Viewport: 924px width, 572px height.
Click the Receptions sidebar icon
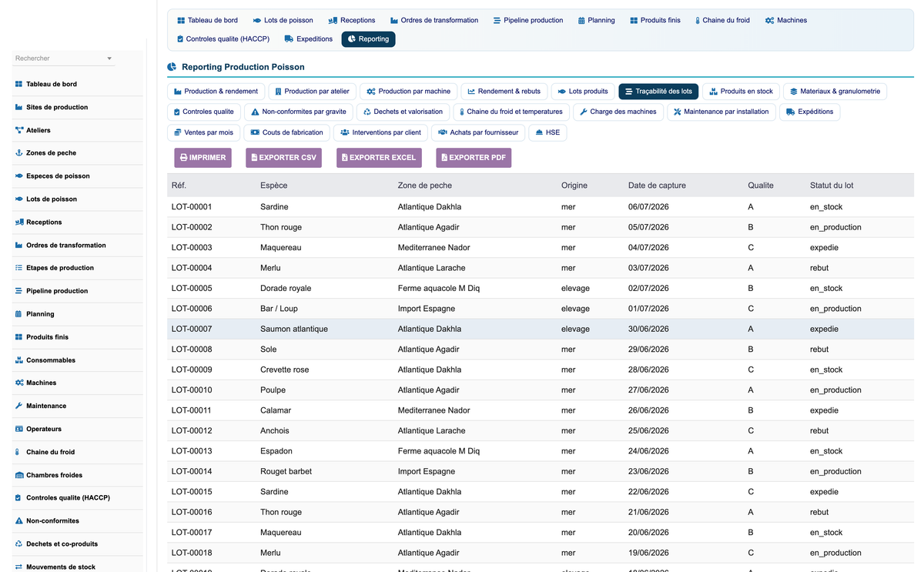pyautogui.click(x=19, y=222)
